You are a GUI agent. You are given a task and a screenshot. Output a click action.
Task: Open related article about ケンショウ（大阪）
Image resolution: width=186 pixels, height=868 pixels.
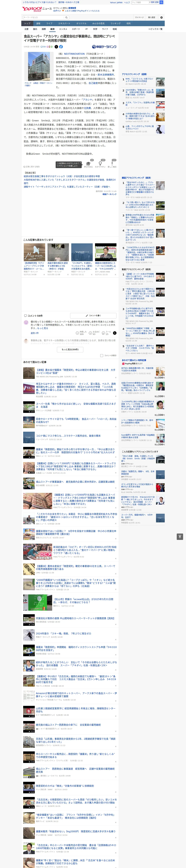pos(62,176)
